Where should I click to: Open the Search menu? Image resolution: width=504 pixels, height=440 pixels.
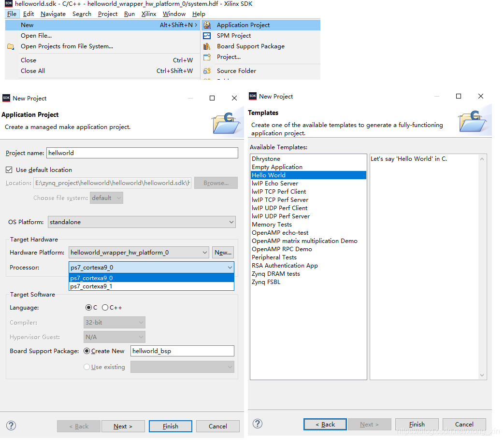point(82,14)
